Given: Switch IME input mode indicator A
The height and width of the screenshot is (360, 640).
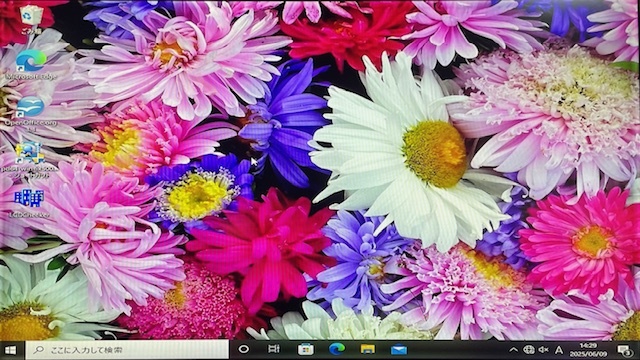Looking at the screenshot, I should [x=559, y=350].
